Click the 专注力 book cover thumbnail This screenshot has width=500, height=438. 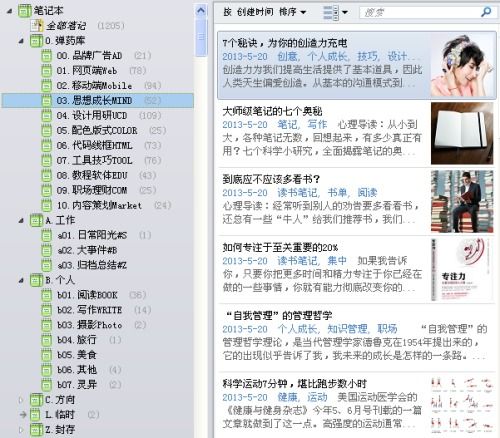(x=462, y=270)
